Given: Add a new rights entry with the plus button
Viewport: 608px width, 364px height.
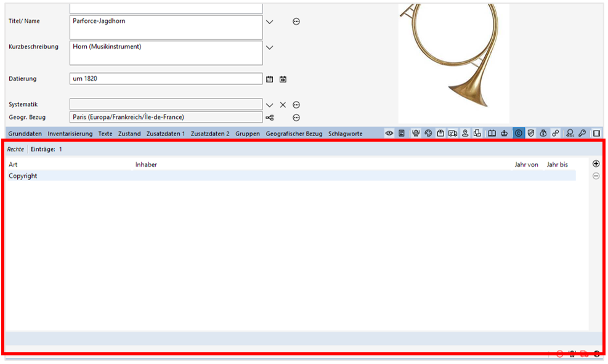Looking at the screenshot, I should [596, 163].
